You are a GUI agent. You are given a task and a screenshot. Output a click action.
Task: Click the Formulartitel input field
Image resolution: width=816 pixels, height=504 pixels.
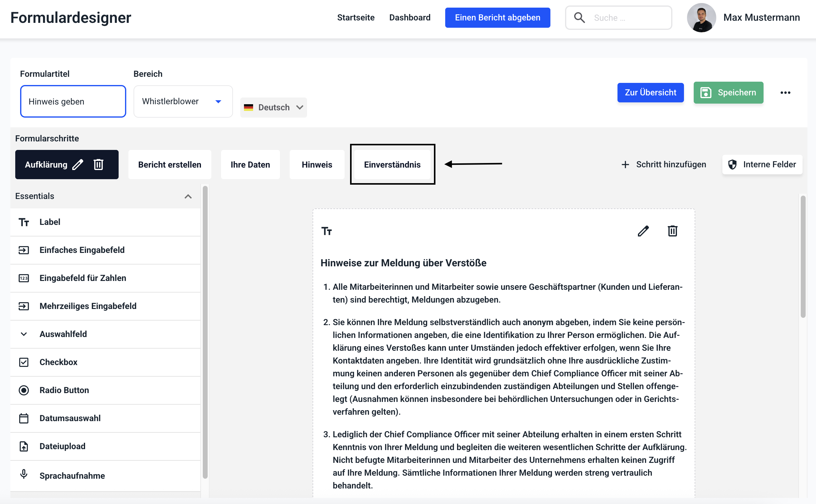tap(73, 101)
